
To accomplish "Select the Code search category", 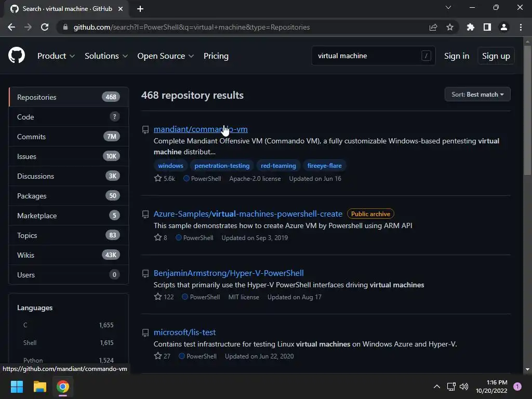I will click(68, 117).
